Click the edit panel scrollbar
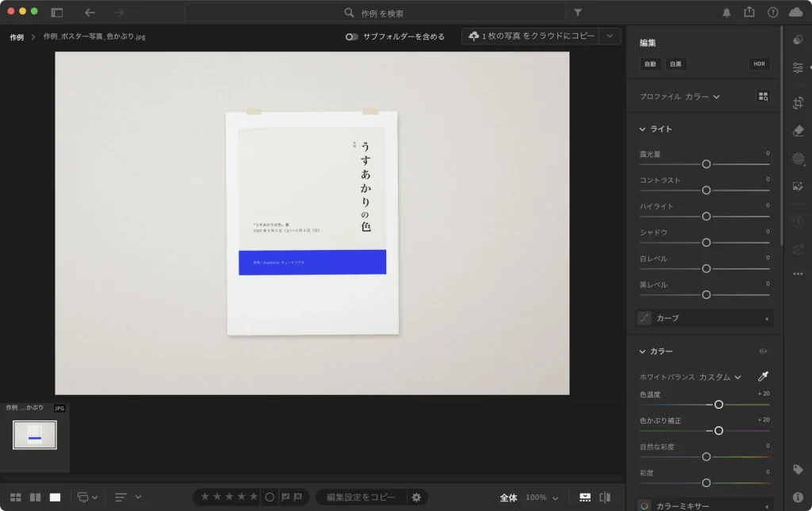The width and height of the screenshot is (812, 511). pos(781,136)
